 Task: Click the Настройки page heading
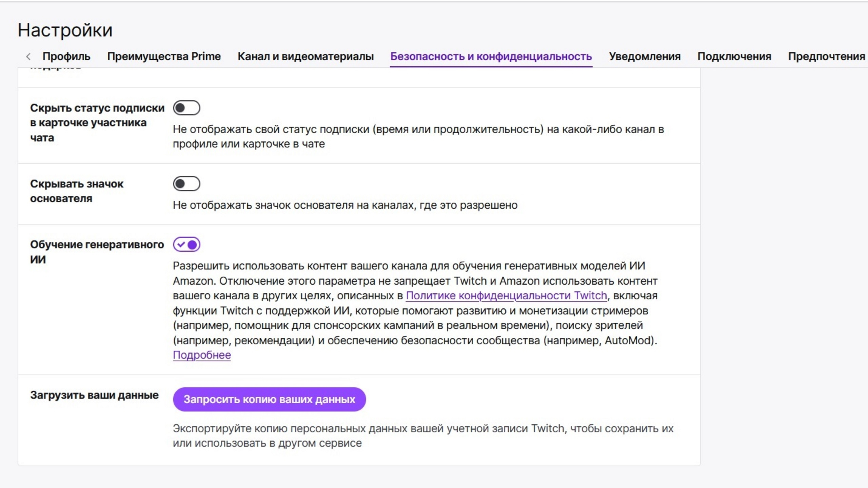[65, 30]
